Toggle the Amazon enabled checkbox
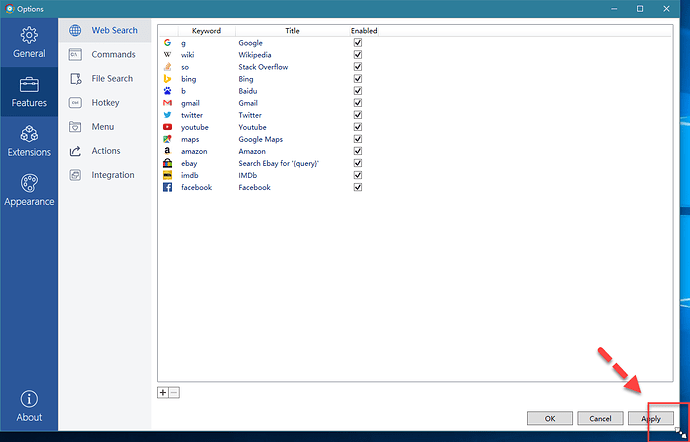This screenshot has height=442, width=690. (358, 151)
